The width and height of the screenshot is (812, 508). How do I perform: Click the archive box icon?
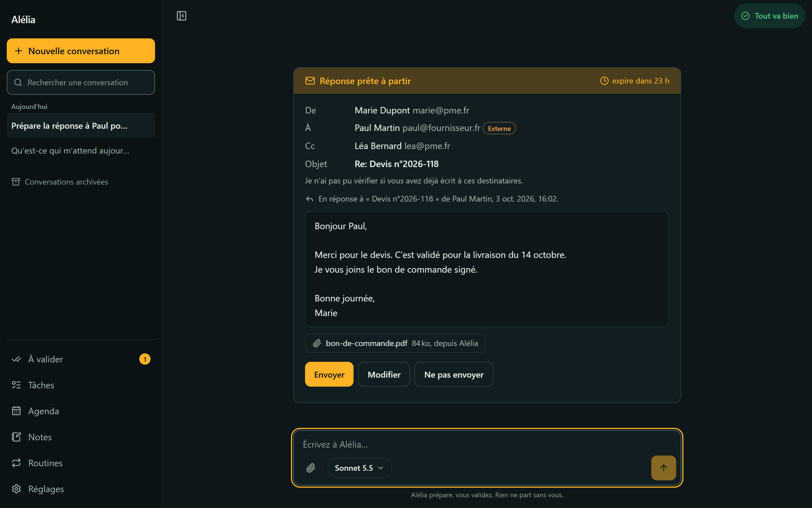tap(16, 182)
